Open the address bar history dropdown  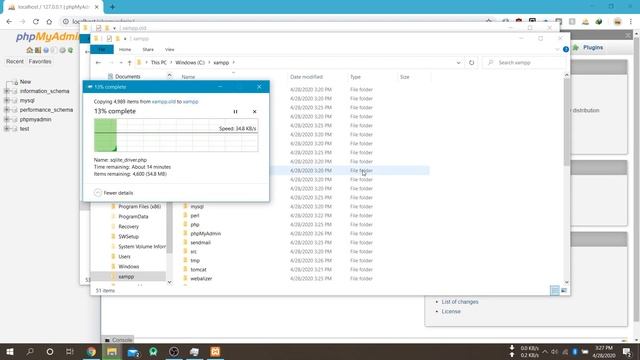[x=458, y=63]
